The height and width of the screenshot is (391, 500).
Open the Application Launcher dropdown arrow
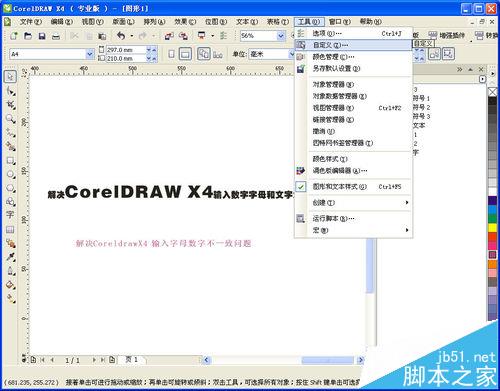[213, 36]
